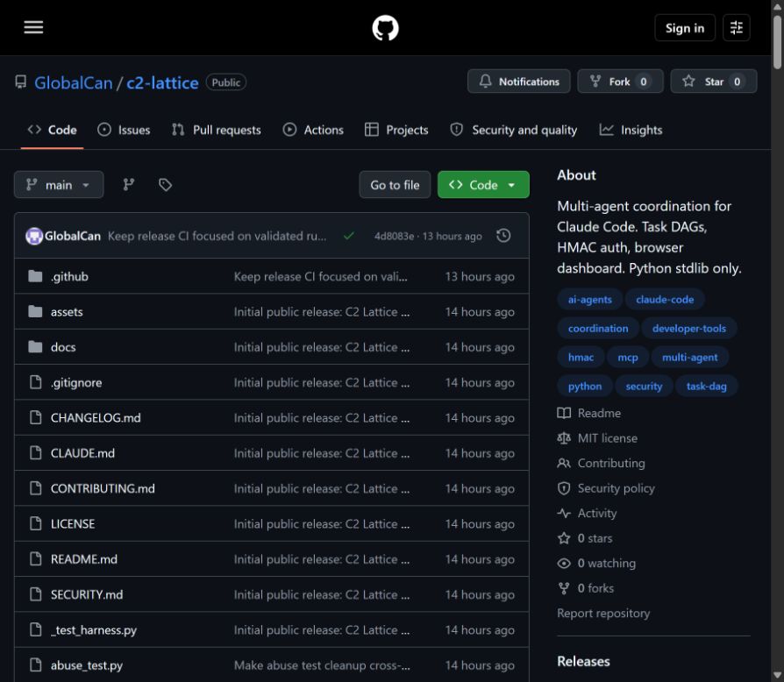Open the .gitignore file

[x=76, y=382]
